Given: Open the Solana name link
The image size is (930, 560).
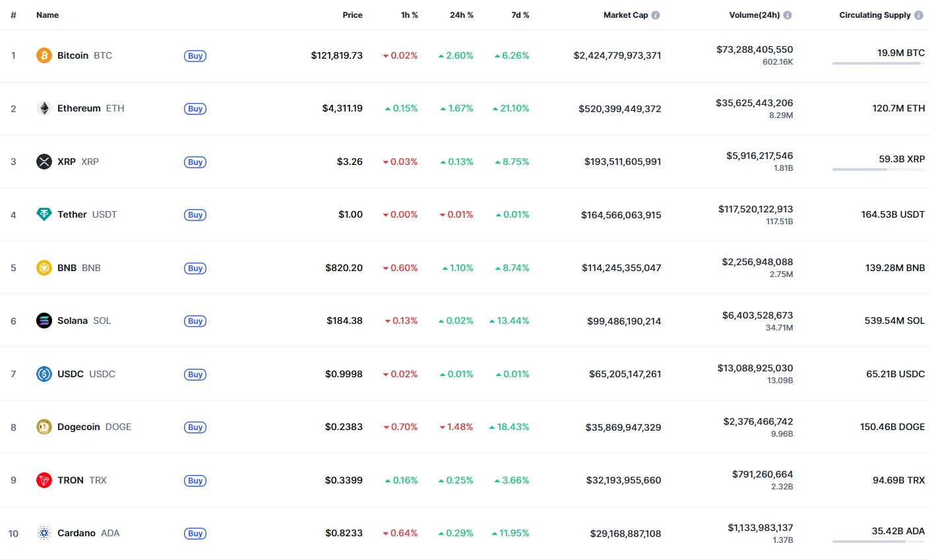Looking at the screenshot, I should [73, 321].
